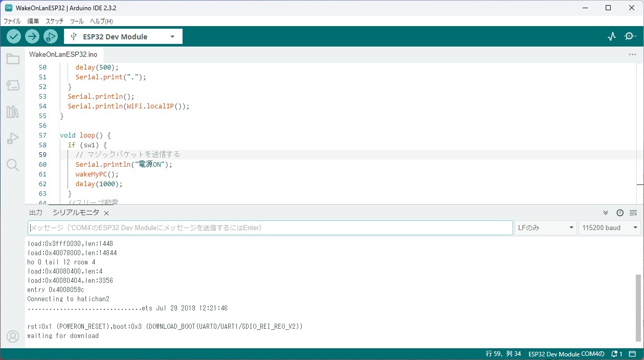Viewport: 644px width, 360px height.
Task: Click the 行 59、列 34 cursor position
Action: click(x=503, y=354)
